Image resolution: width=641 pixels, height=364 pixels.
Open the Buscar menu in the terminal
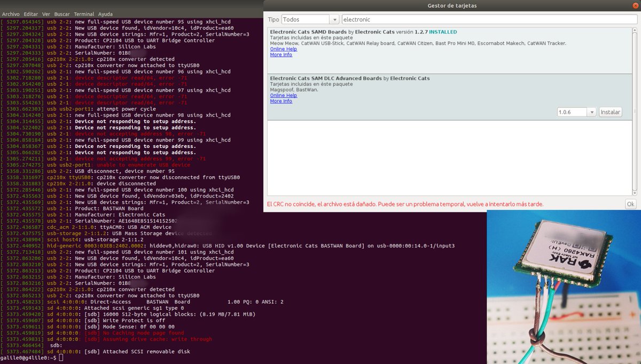click(62, 14)
